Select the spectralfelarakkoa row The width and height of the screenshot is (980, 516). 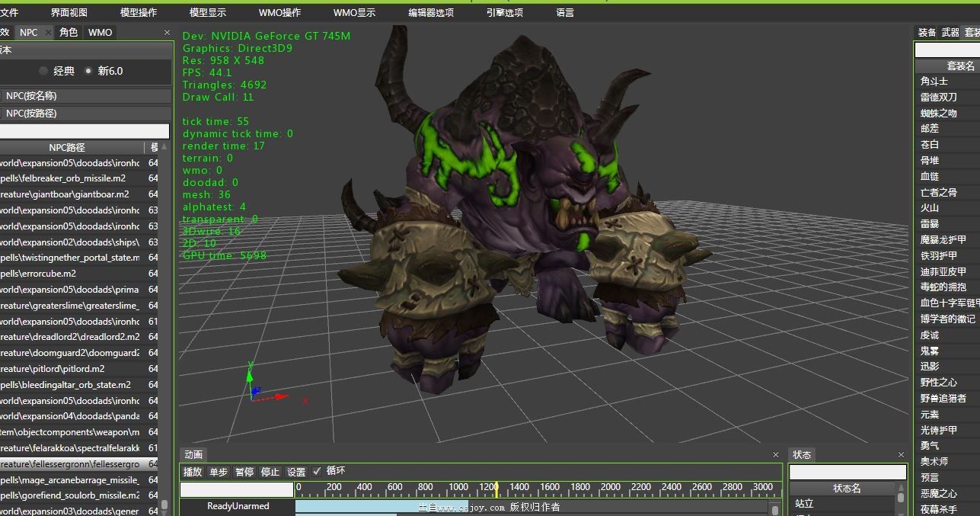coord(79,448)
